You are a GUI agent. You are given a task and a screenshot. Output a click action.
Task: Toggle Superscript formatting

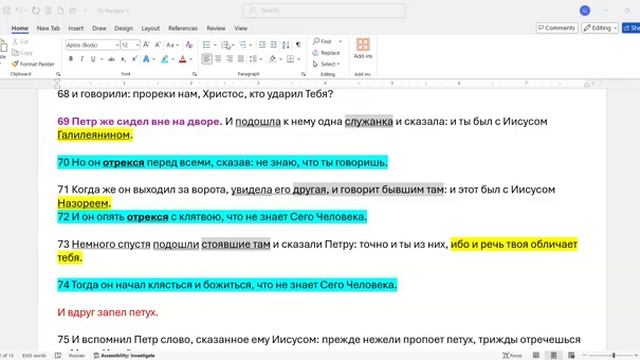click(x=134, y=59)
